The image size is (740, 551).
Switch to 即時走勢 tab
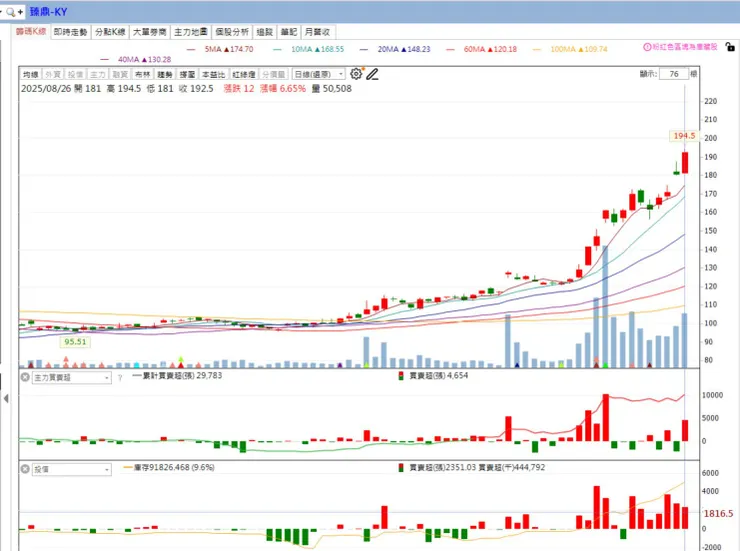pos(70,32)
